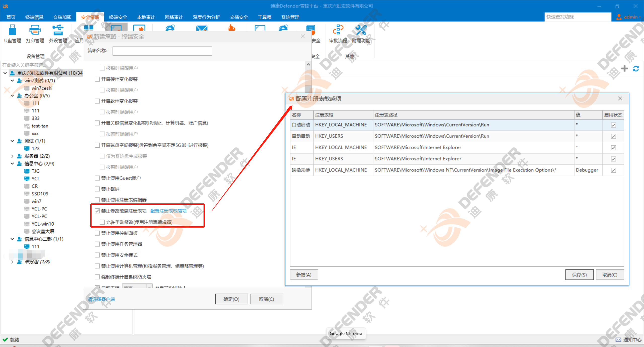Collapse the 信息中心二部 group
This screenshot has height=347, width=644.
click(12, 239)
